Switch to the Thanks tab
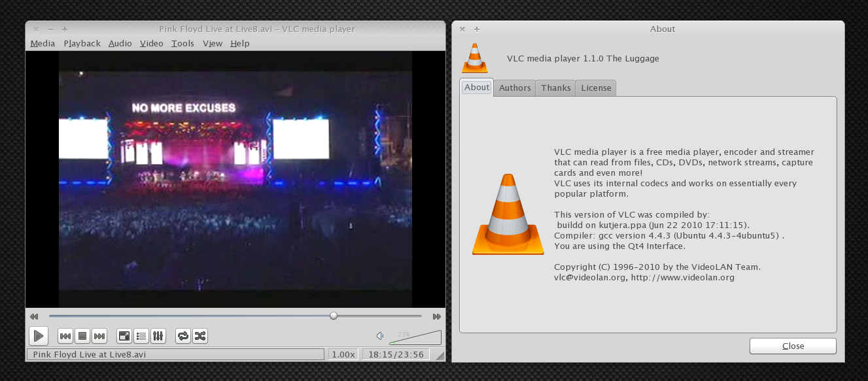The height and width of the screenshot is (381, 868). 556,88
